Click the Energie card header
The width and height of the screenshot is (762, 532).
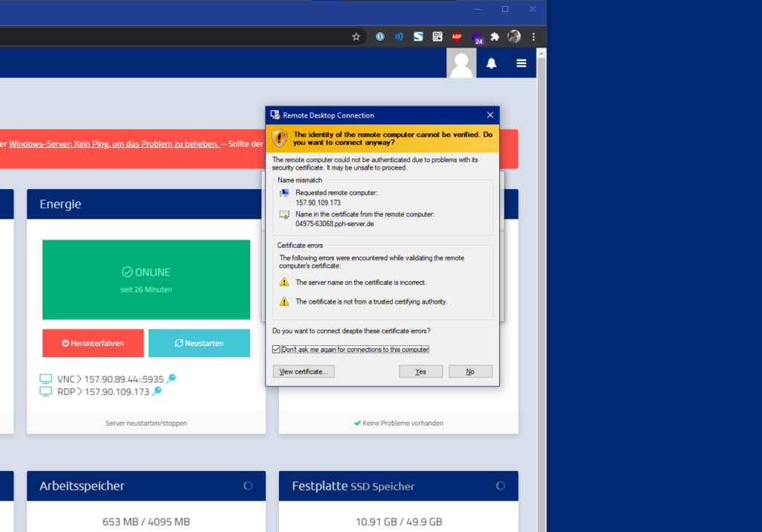(147, 204)
